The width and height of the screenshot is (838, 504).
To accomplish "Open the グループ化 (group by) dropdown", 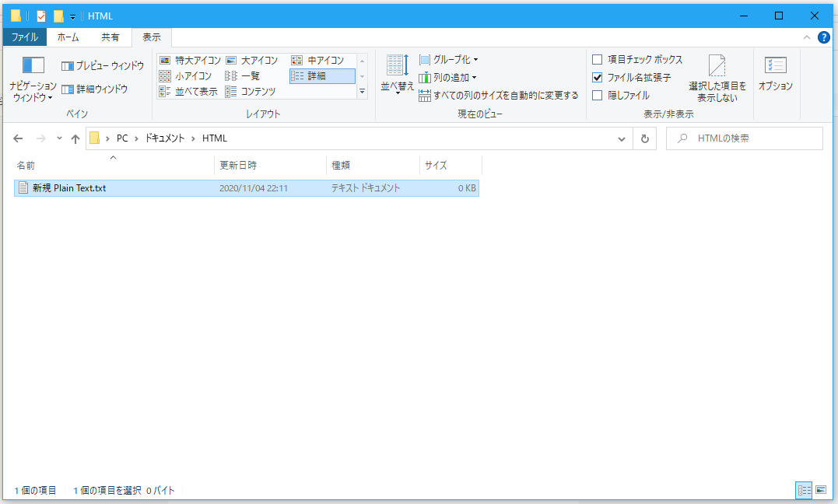I will click(x=447, y=59).
